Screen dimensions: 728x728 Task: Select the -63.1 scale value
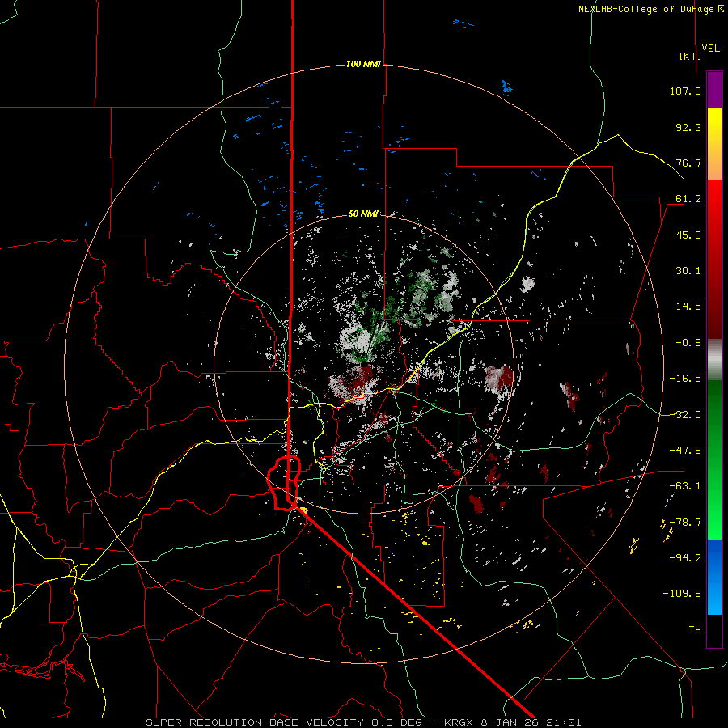point(685,486)
